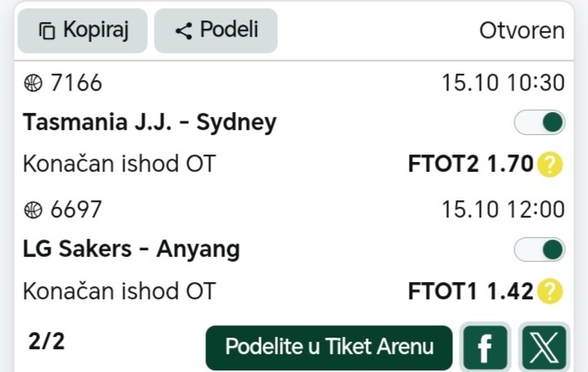Click Konačan ishod OT under Tasmania match
588x372 pixels.
point(119,165)
